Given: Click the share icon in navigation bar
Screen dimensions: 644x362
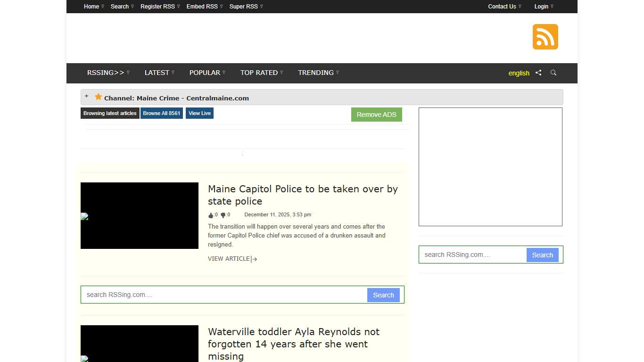Looking at the screenshot, I should pyautogui.click(x=538, y=73).
